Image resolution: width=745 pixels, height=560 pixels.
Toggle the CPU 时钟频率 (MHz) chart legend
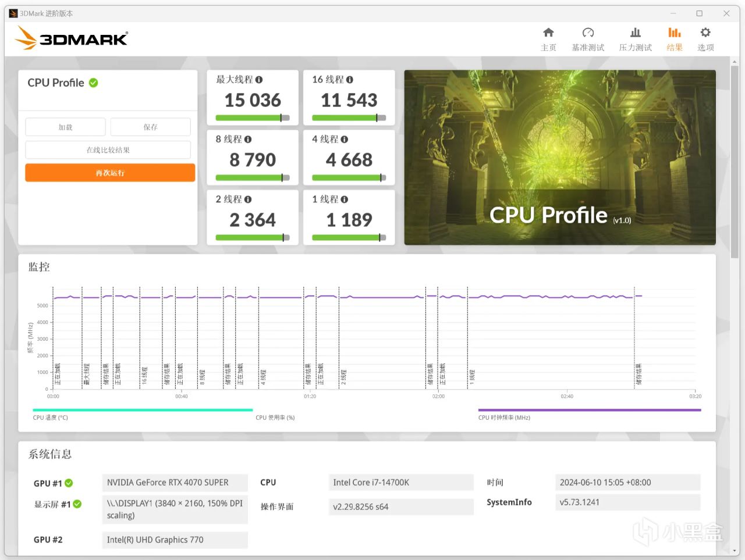click(x=590, y=414)
